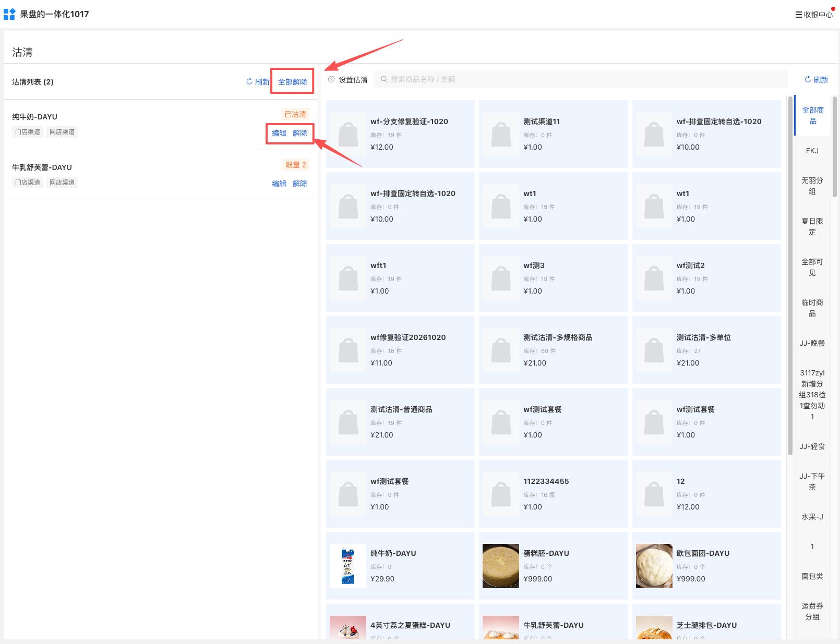Remove 纯牛奶-DAYU from sold-out list

coord(300,133)
